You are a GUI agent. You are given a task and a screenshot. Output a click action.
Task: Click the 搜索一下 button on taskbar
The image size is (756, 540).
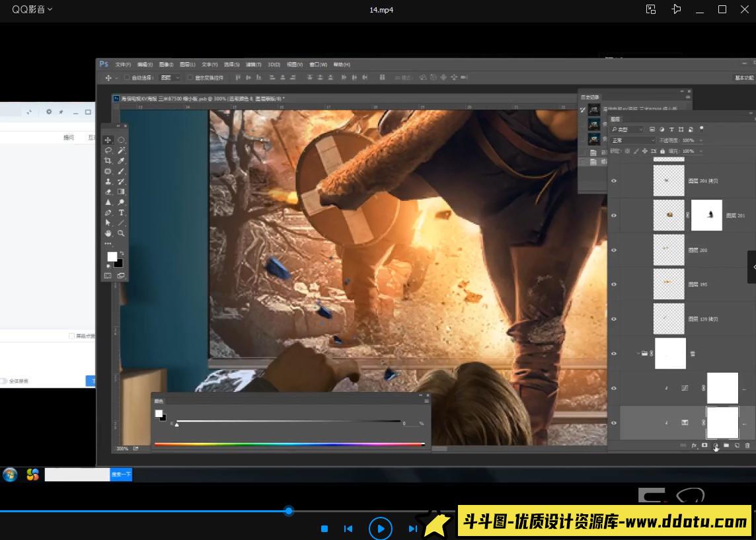tap(121, 475)
